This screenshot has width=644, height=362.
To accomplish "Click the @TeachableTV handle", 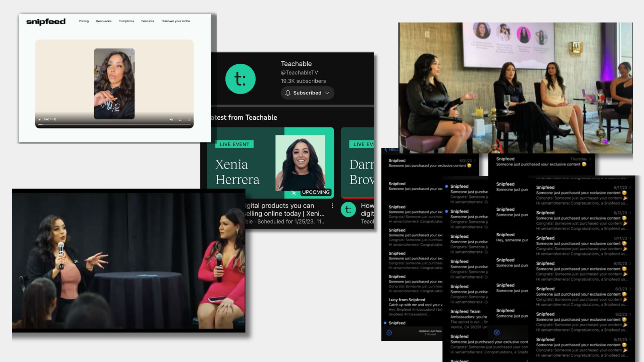I will coord(300,73).
